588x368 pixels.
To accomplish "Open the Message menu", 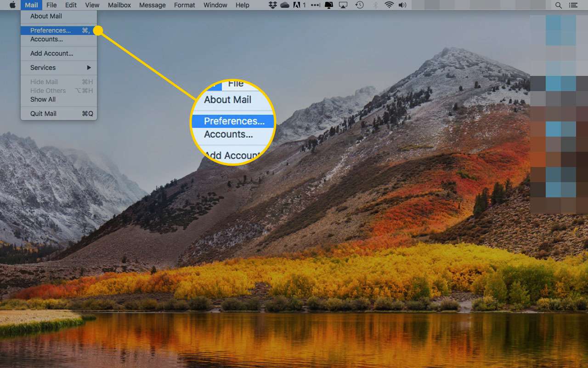I will coord(153,5).
